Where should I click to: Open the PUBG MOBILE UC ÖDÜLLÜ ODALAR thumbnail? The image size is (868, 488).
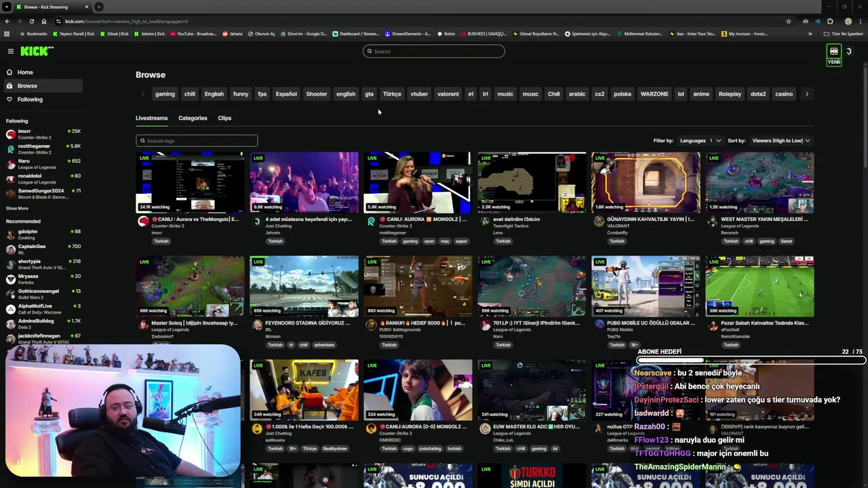(x=646, y=286)
